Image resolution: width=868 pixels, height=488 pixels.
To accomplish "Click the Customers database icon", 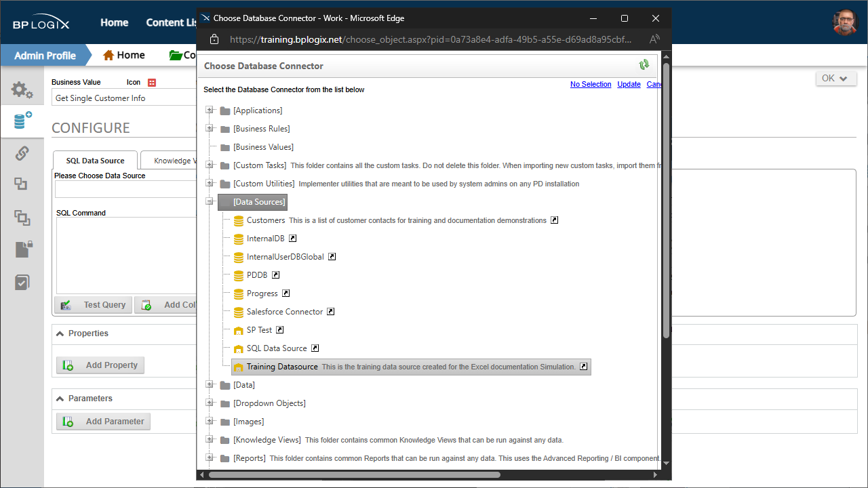I will pyautogui.click(x=239, y=220).
